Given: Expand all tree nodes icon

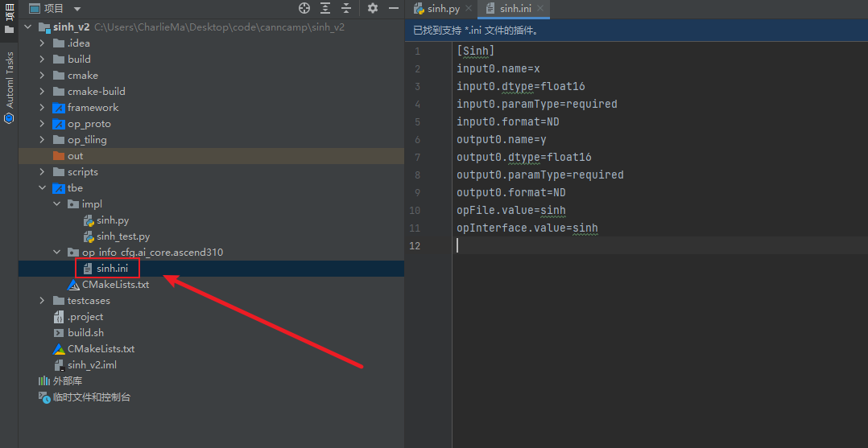Looking at the screenshot, I should coord(325,8).
